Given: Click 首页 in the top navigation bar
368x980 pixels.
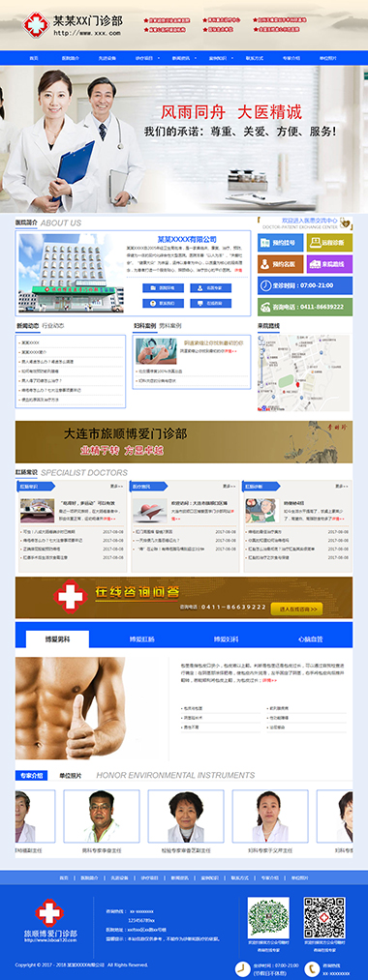Looking at the screenshot, I should pyautogui.click(x=34, y=57).
